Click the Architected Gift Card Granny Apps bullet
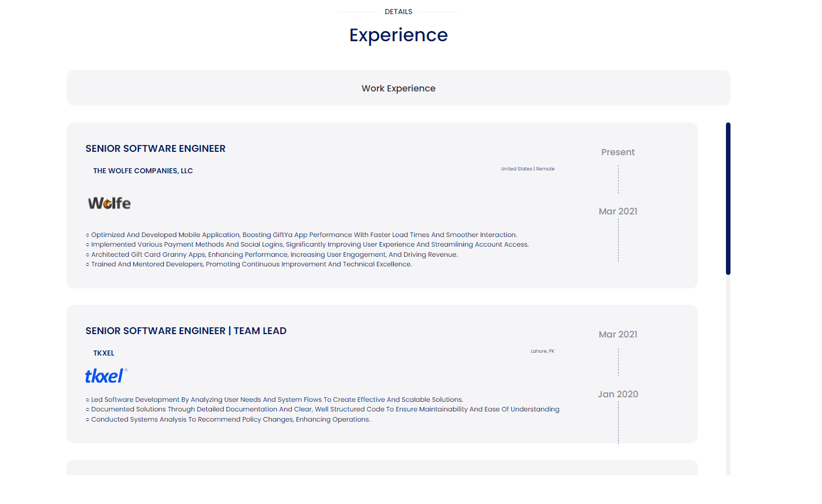The image size is (822, 504). [272, 255]
